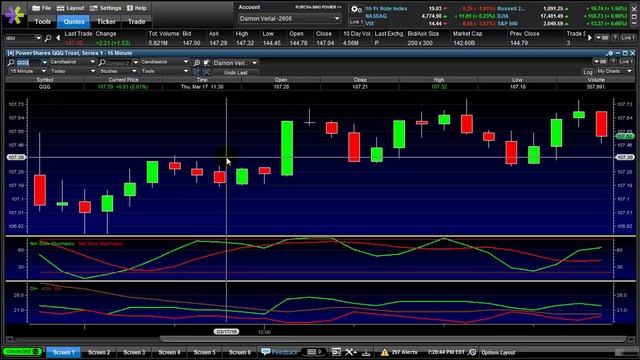Click the message counter showing 0
This screenshot has height=360, width=640.
[x=314, y=352]
